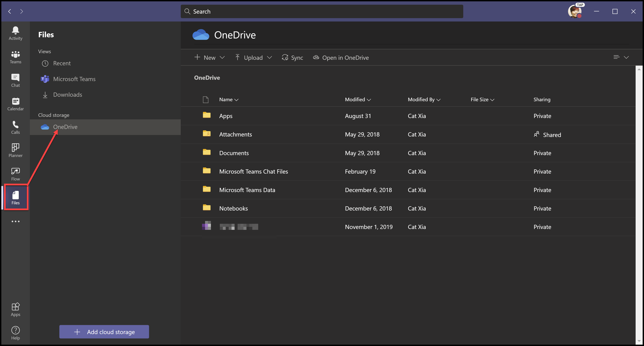Click the February 19 modified date
Viewport: 644px width, 346px height.
pyautogui.click(x=360, y=172)
